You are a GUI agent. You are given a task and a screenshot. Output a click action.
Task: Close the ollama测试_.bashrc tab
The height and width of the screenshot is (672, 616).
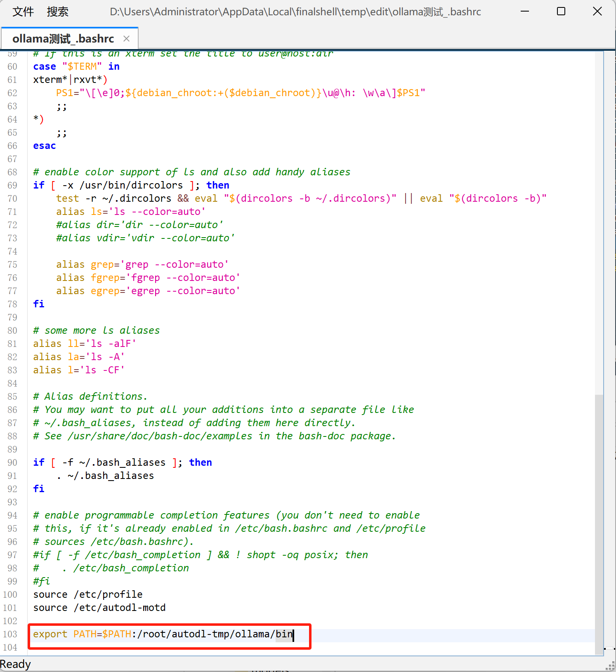126,39
